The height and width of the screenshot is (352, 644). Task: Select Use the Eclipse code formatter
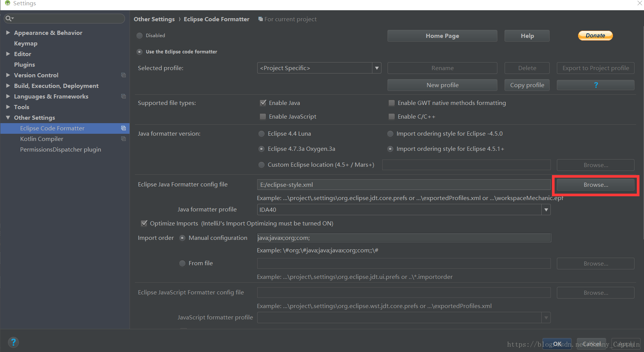click(x=140, y=52)
